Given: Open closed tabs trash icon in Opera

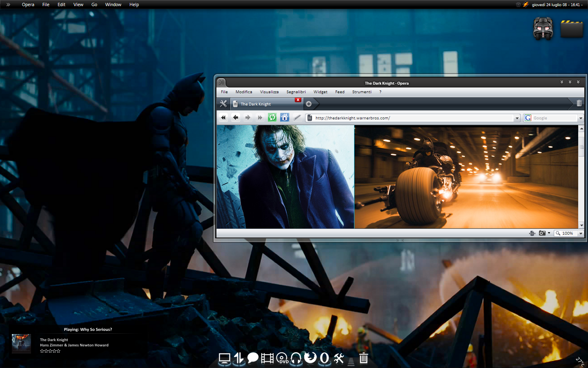Looking at the screenshot, I should [579, 103].
